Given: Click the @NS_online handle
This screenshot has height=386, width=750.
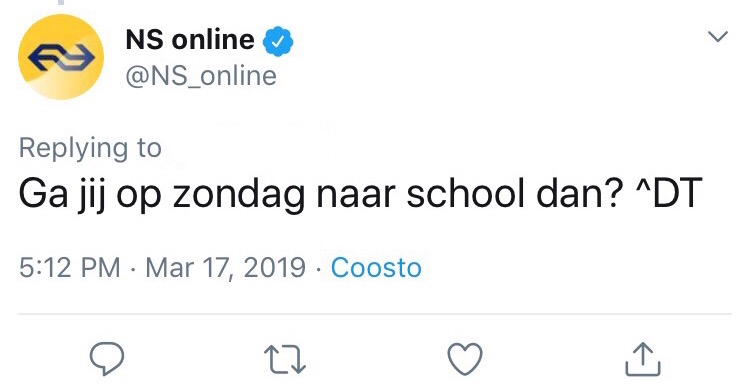Looking at the screenshot, I should click(201, 77).
